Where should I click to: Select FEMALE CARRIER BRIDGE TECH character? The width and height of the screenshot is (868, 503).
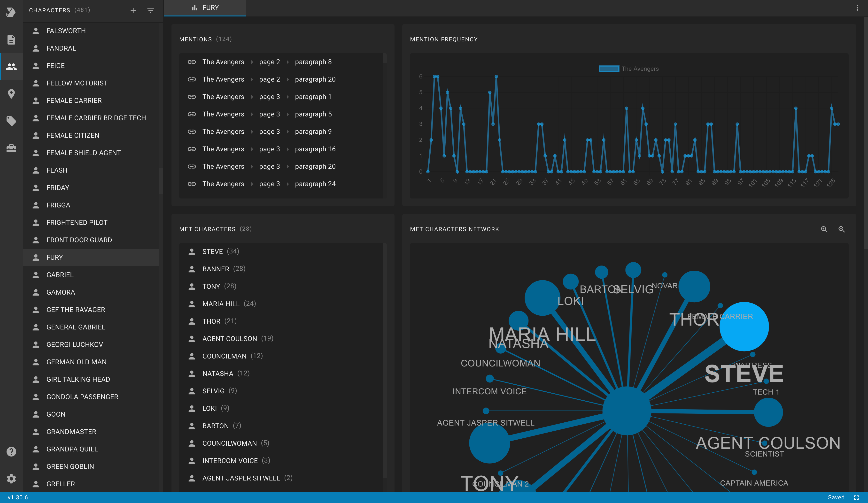91,118
